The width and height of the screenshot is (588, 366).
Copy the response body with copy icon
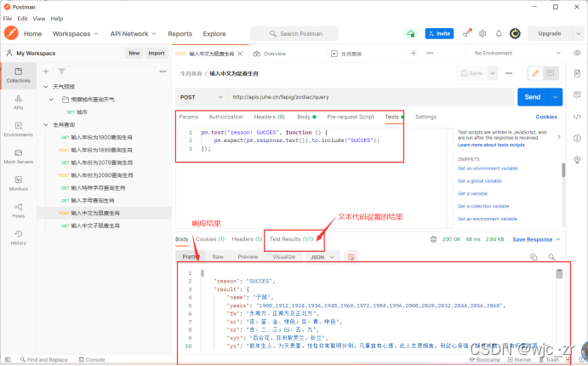(x=534, y=257)
